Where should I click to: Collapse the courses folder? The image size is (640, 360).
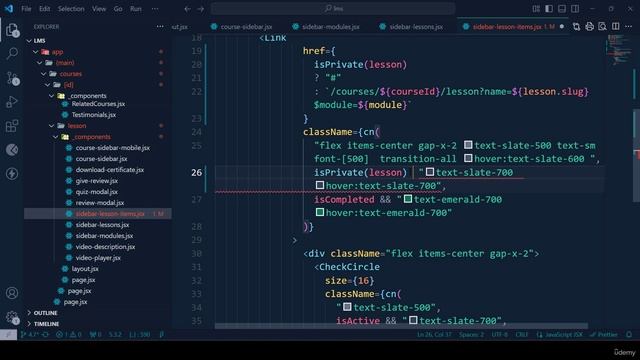click(44, 74)
